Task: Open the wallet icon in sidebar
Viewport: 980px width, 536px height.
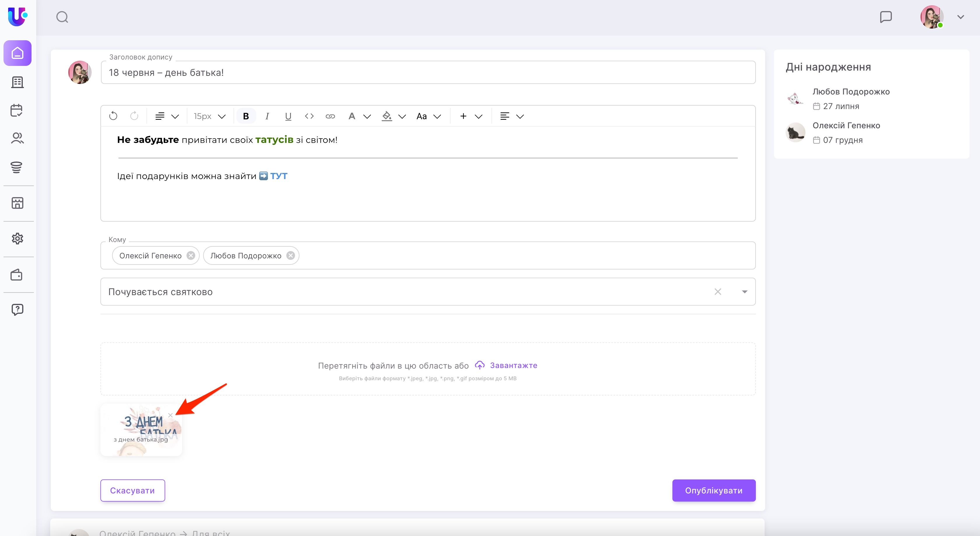Action: [17, 275]
